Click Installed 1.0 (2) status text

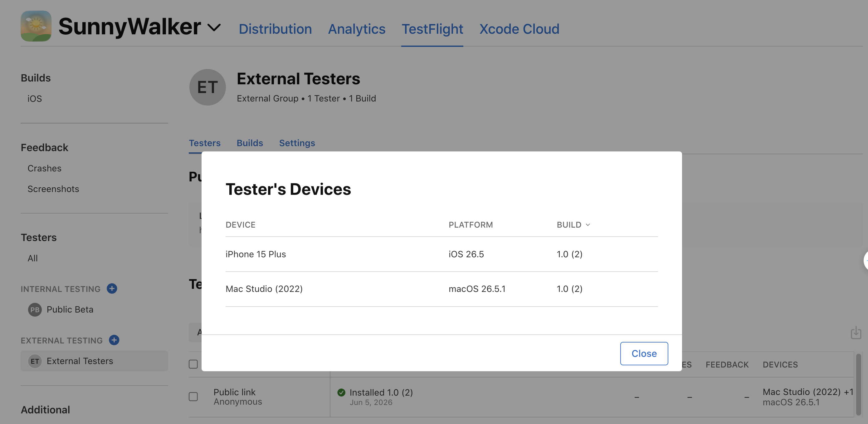[x=381, y=392]
